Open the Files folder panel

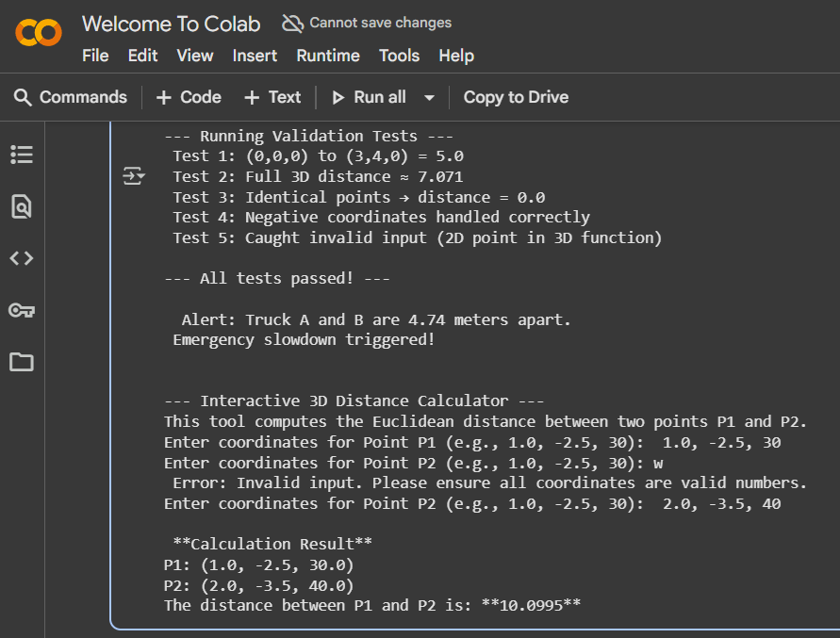[x=22, y=362]
